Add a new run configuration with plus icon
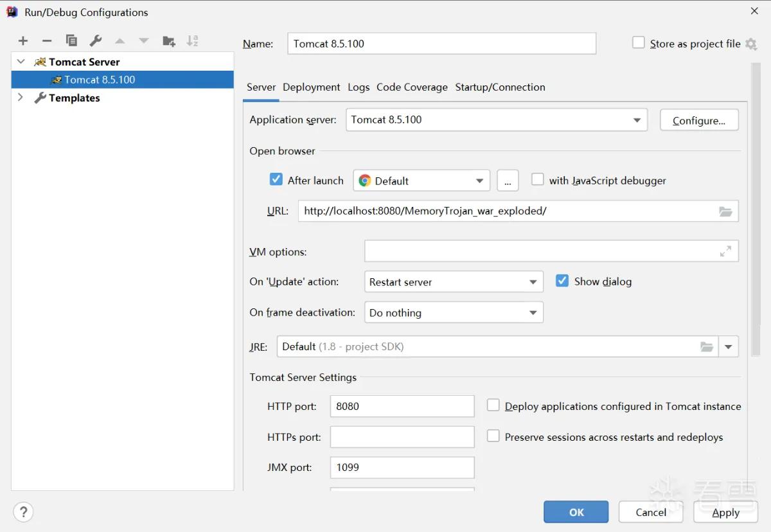Image resolution: width=771 pixels, height=532 pixels. (x=23, y=41)
